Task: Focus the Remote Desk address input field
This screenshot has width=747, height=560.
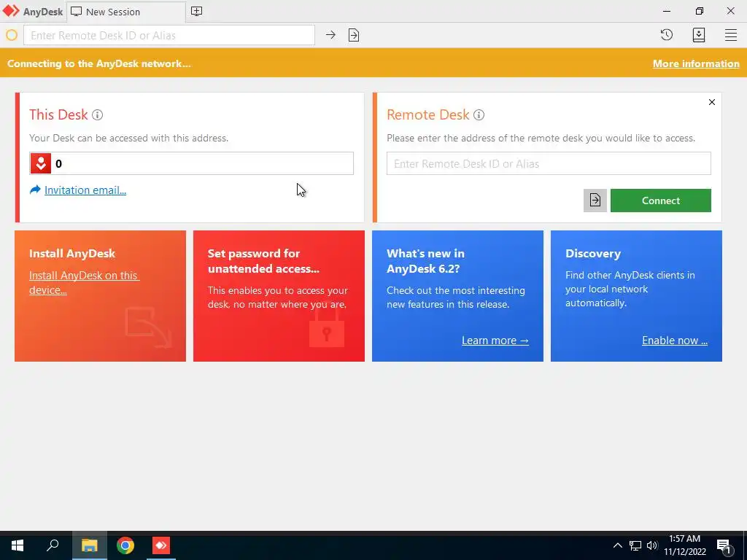Action: click(549, 164)
